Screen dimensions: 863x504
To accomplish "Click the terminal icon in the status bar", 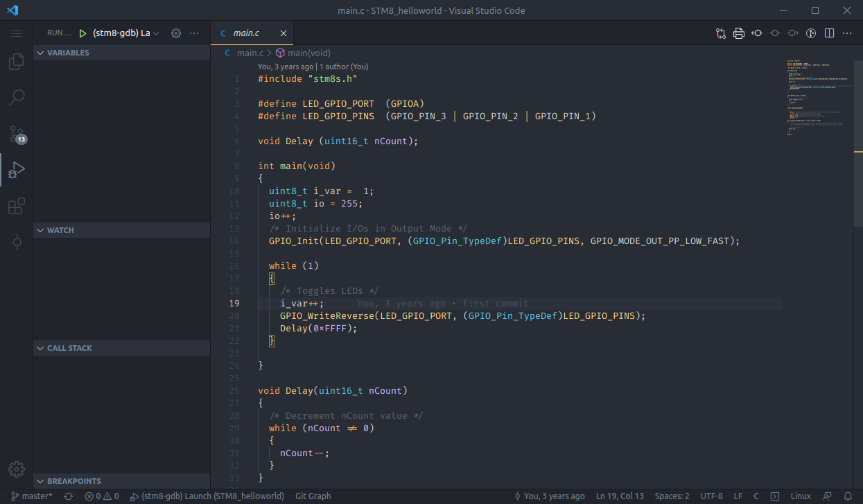I will pos(775,496).
